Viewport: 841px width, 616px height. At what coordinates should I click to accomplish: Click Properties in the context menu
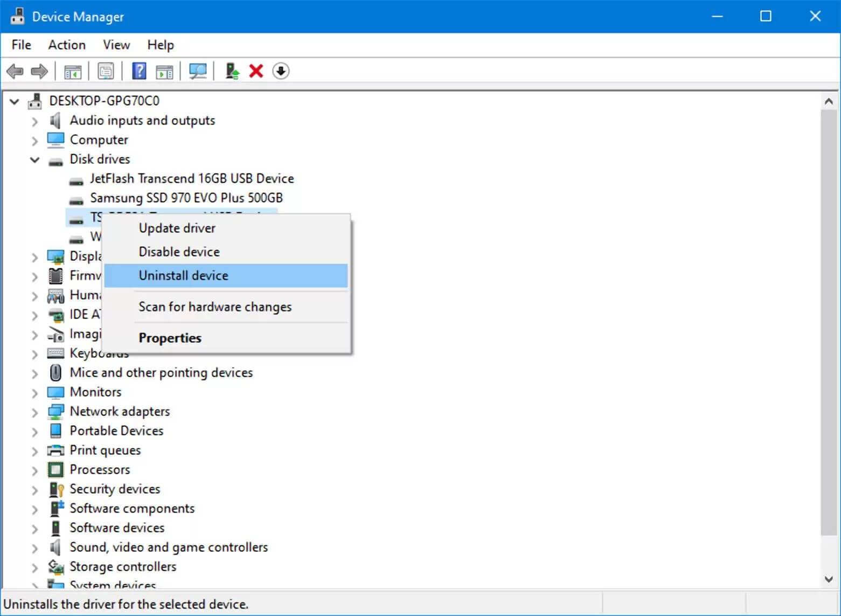click(170, 338)
